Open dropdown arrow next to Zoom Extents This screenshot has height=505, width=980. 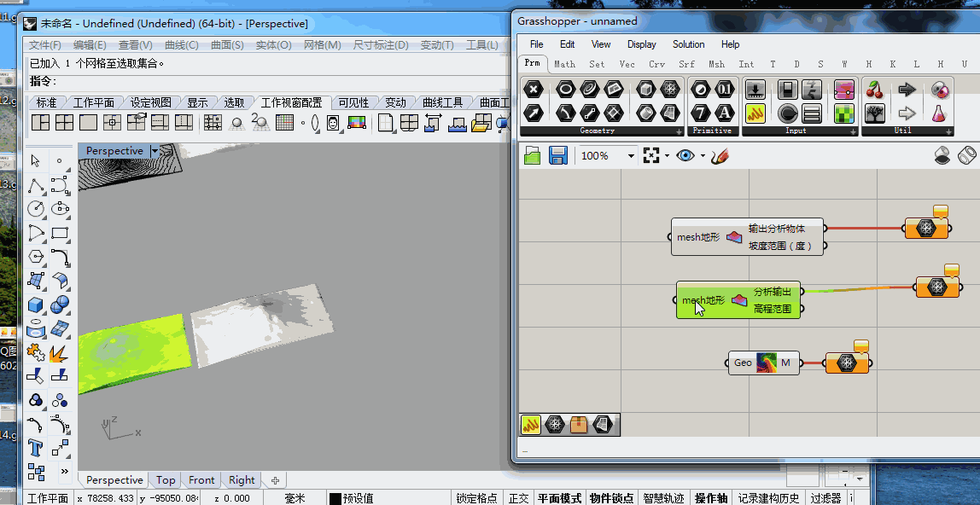[x=668, y=156]
